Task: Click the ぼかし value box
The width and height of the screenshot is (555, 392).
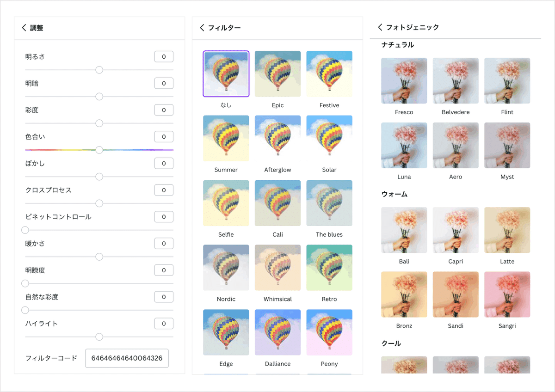Action: (x=164, y=163)
